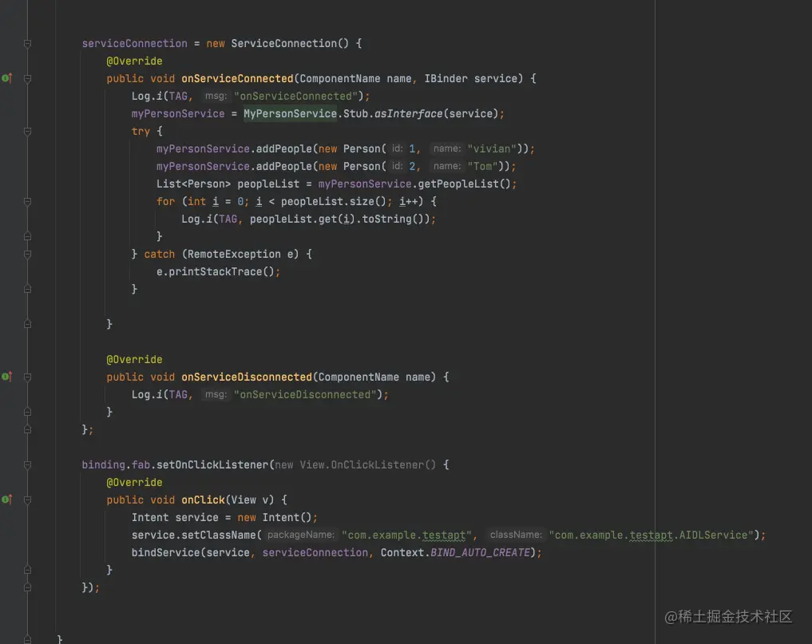Viewport: 812px width, 644px height.
Task: Collapse the for loop fold marker
Action: [x=27, y=201]
